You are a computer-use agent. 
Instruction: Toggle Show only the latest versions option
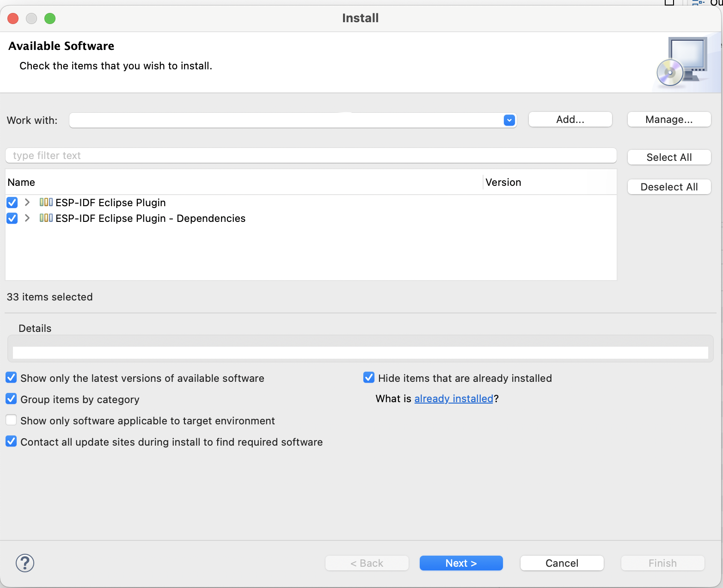tap(12, 378)
